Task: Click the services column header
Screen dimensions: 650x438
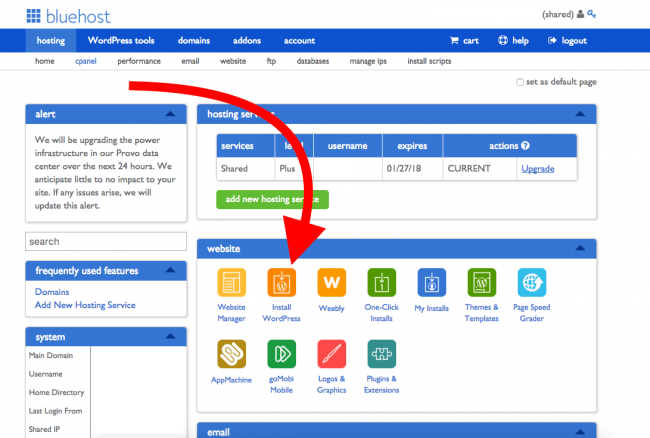Action: point(245,145)
